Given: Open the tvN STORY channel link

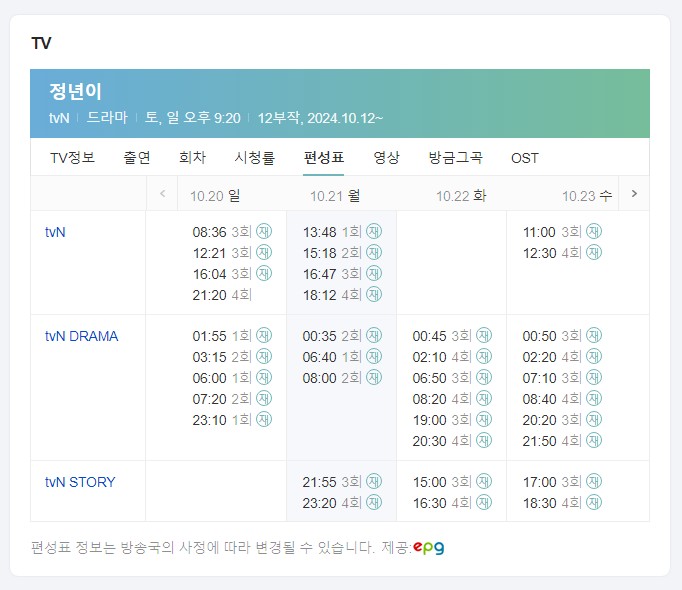Looking at the screenshot, I should [x=80, y=482].
